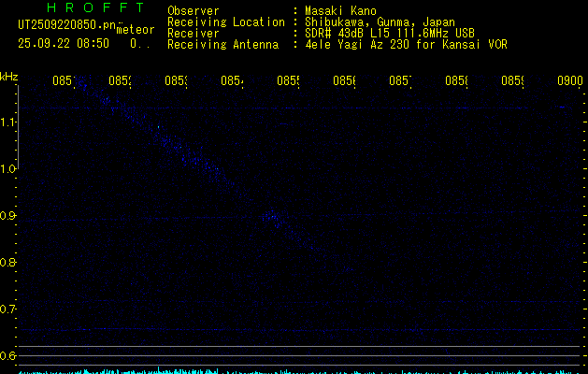Click the cyan signal strip at the bottom
This screenshot has height=374, width=588.
[299, 370]
